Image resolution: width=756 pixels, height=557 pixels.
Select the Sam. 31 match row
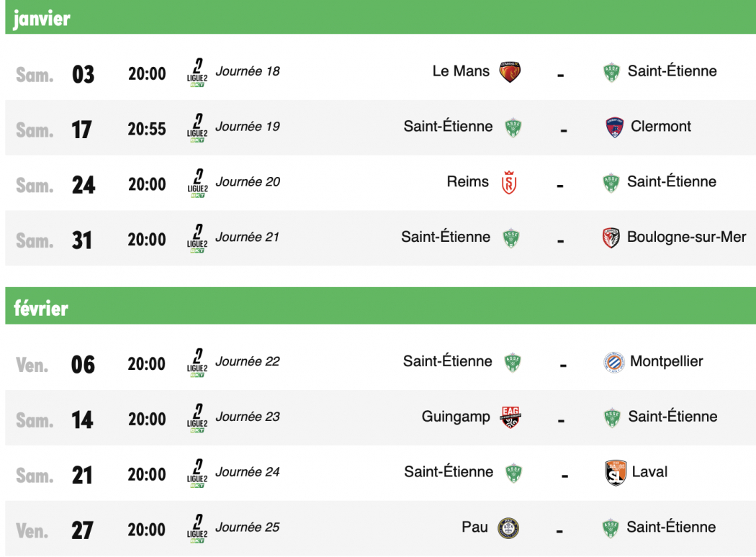tap(378, 237)
